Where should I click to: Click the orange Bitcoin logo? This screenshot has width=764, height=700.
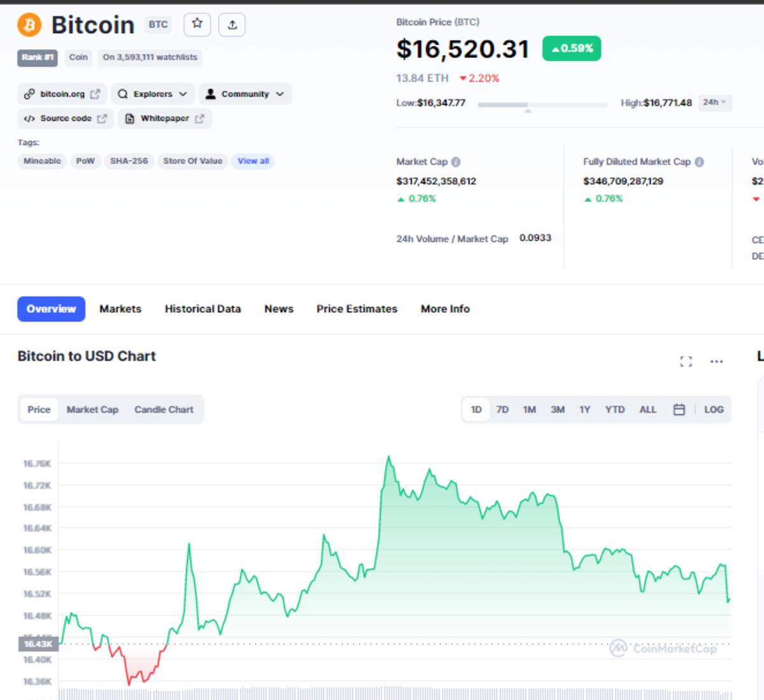click(x=29, y=25)
